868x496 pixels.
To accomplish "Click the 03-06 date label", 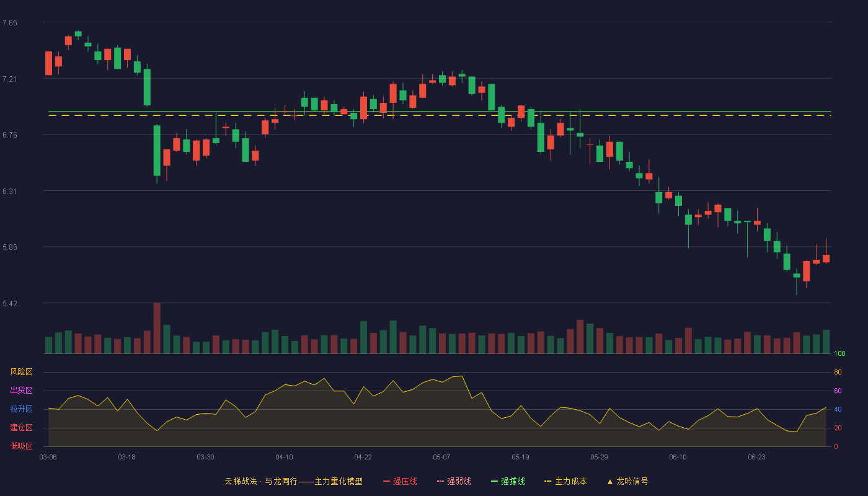I will pos(48,457).
